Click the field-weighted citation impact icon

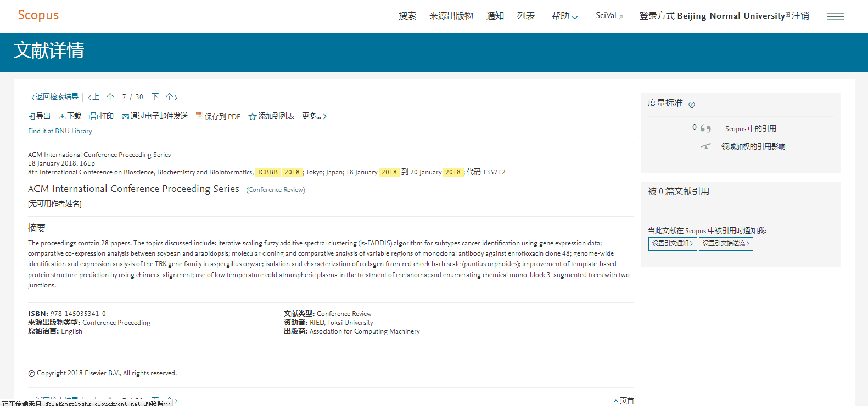coord(705,146)
